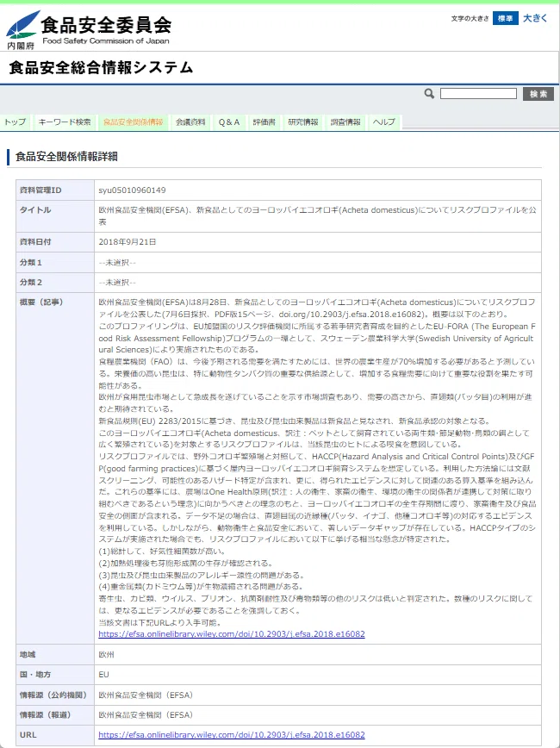This screenshot has width=560, height=748.
Task: Click the 概要（記事） label cell
Action: [x=55, y=469]
